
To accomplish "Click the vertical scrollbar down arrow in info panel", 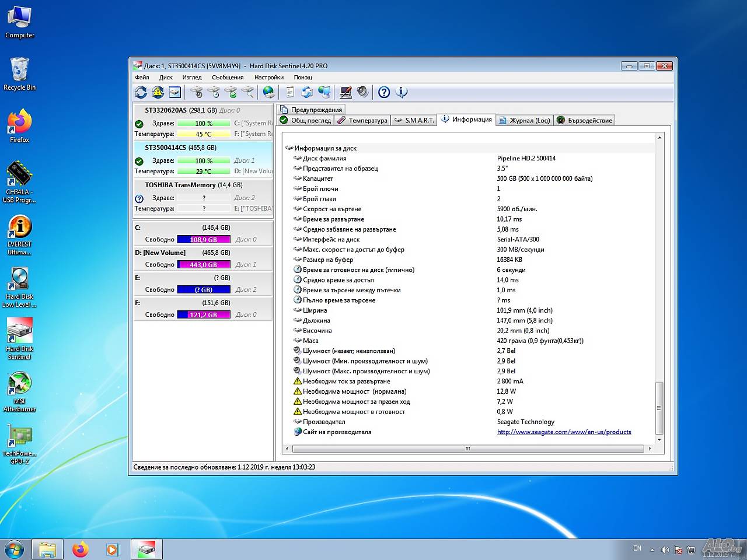I will pyautogui.click(x=659, y=440).
